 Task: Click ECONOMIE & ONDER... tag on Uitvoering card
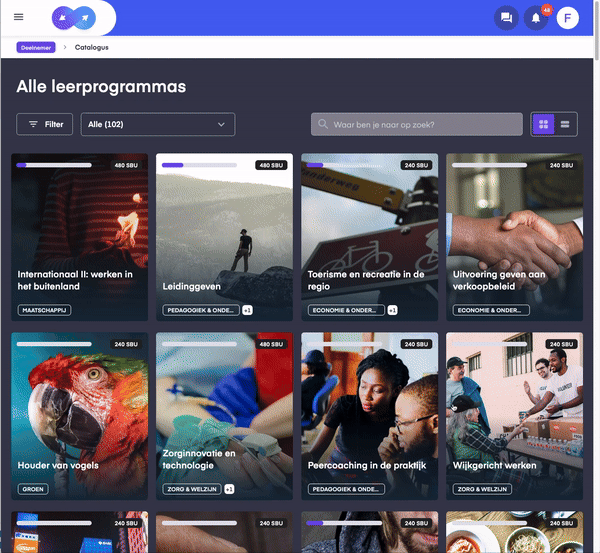491,310
